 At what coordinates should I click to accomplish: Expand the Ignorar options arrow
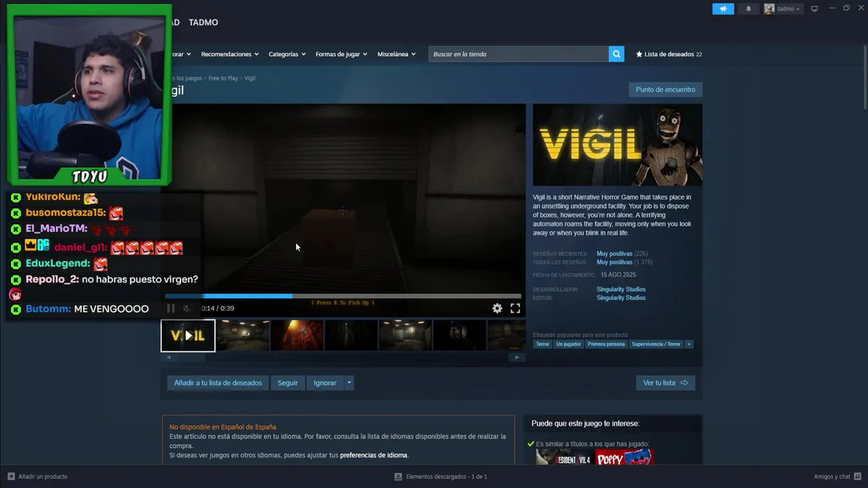(349, 383)
